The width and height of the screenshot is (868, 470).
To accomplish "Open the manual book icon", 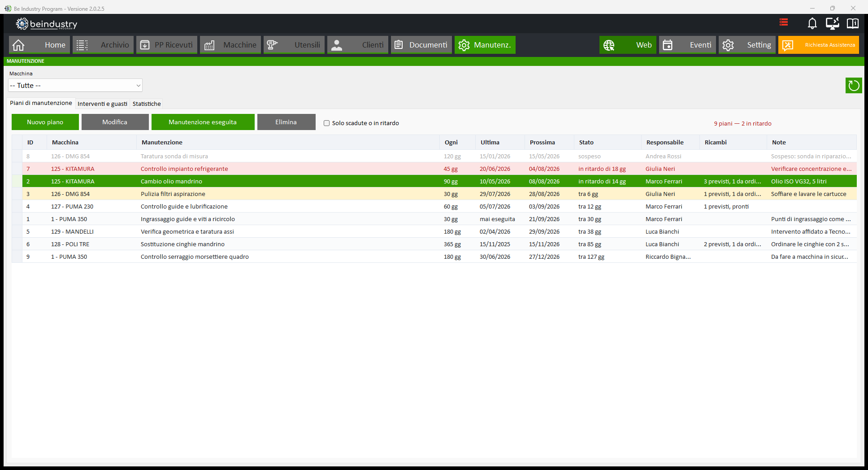I will (x=852, y=23).
